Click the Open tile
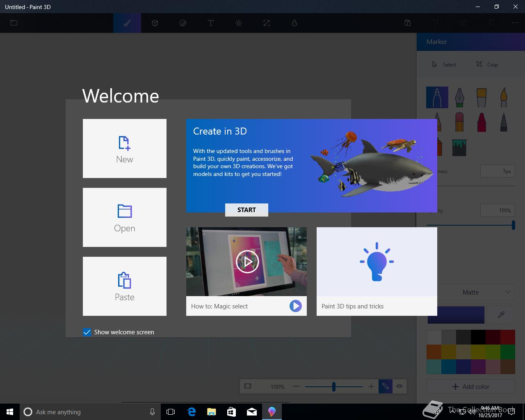This screenshot has height=420, width=525. pos(125,217)
